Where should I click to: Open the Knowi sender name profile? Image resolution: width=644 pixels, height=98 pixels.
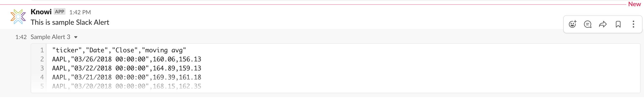(x=41, y=12)
